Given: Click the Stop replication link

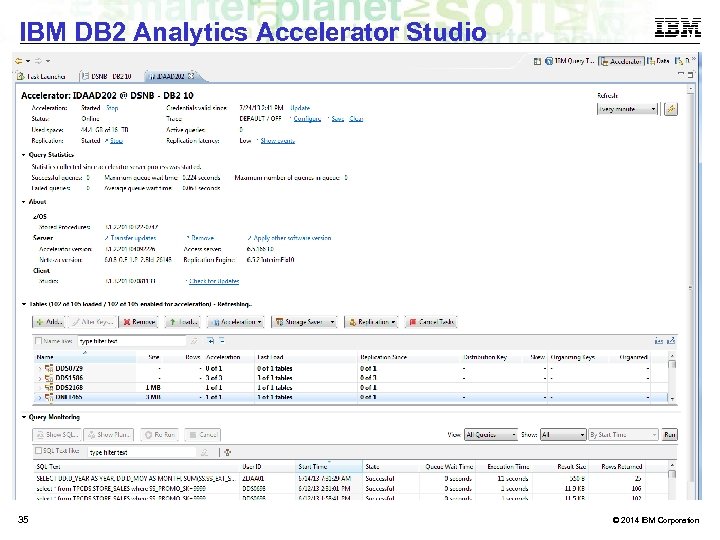Looking at the screenshot, I should point(117,141).
